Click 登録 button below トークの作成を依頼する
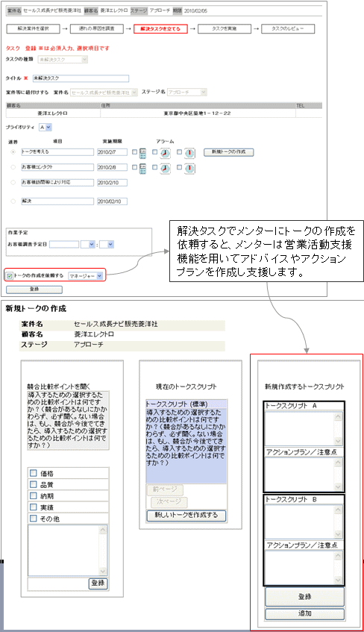364x632 pixels. (x=34, y=290)
